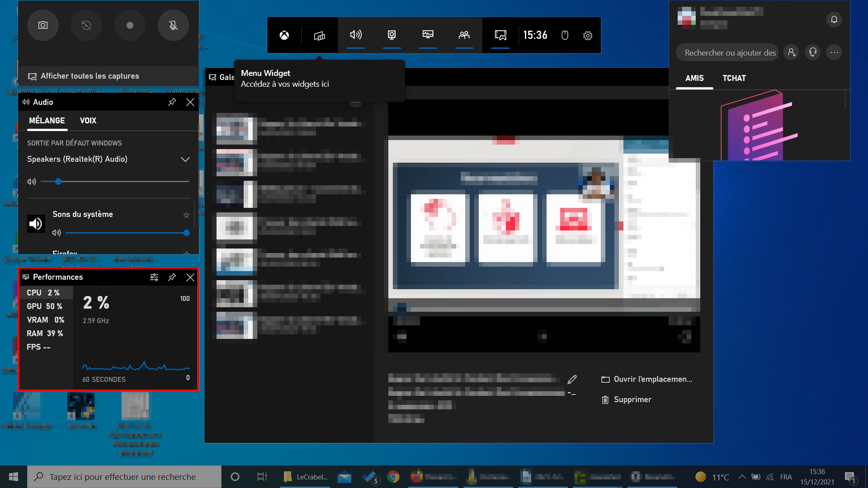The image size is (868, 488).
Task: Select the CPU 2 % metric
Action: coord(47,293)
